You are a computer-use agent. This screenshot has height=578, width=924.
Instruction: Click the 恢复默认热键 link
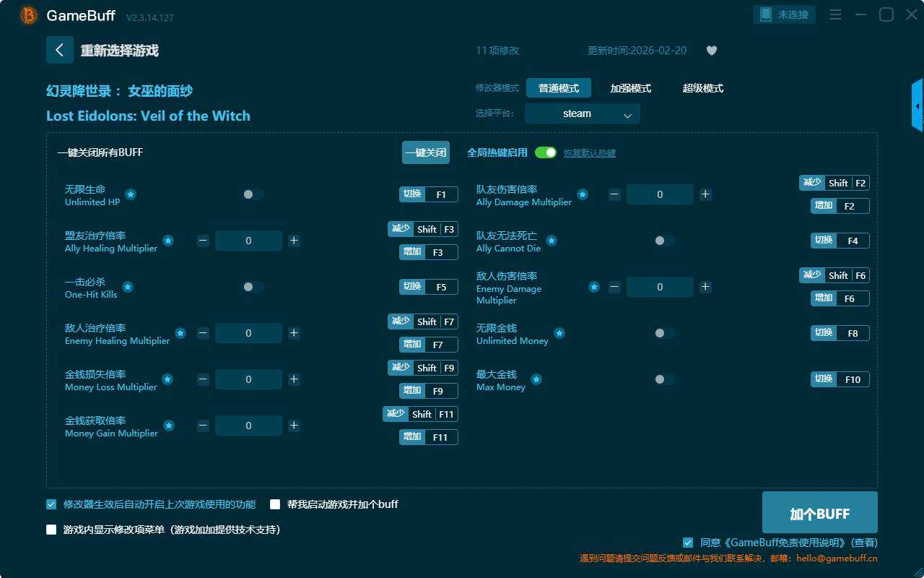click(x=589, y=153)
